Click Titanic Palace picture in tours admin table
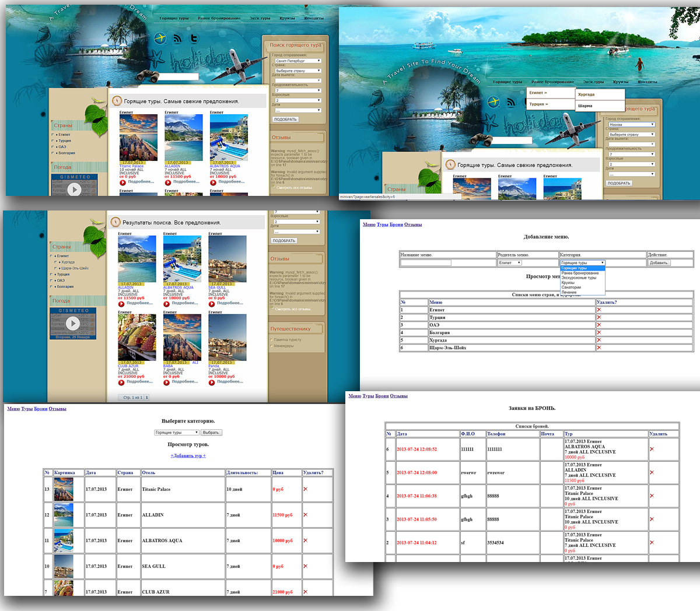700x611 pixels. 64,489
